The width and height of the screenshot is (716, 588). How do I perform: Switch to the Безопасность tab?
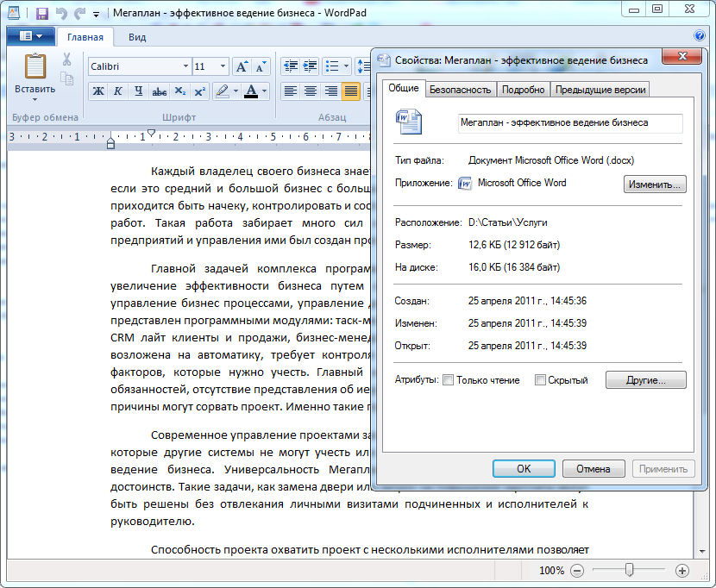click(x=460, y=90)
